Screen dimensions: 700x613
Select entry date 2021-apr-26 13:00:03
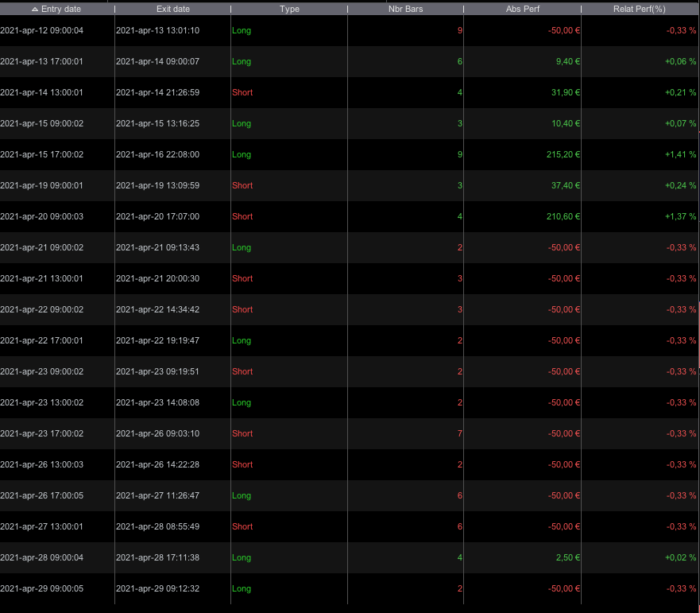pos(41,464)
